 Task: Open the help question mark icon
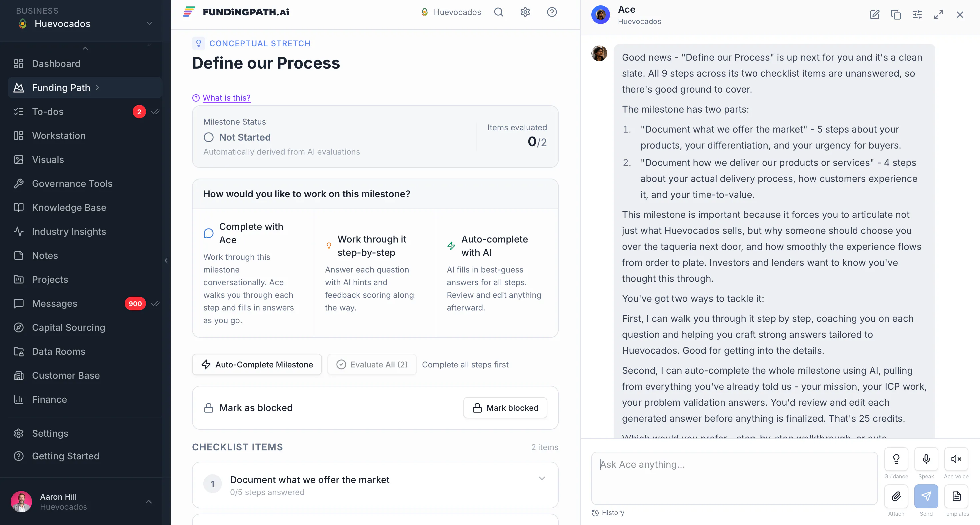click(552, 12)
